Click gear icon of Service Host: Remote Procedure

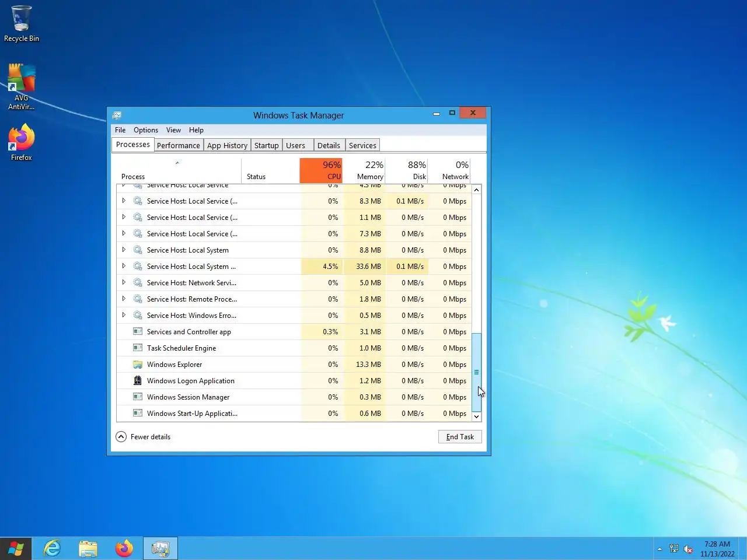tap(138, 299)
